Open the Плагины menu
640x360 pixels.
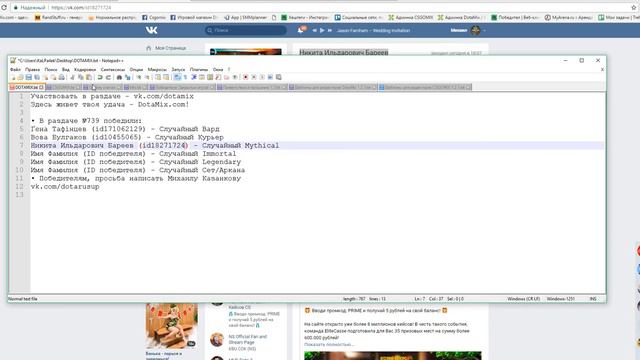coord(199,69)
